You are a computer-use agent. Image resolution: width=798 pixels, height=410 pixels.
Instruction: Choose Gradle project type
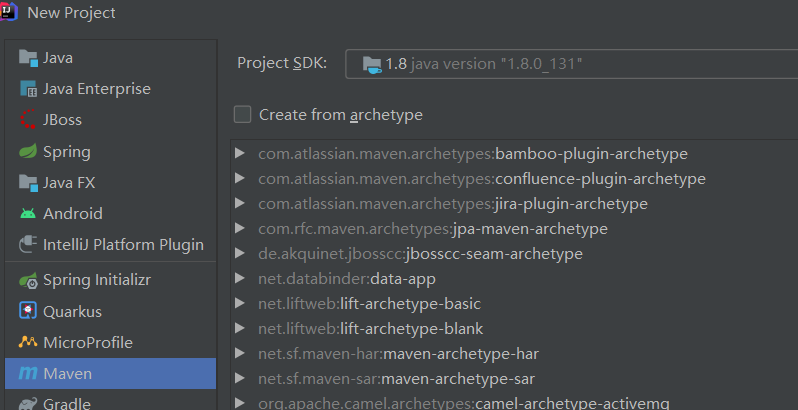[110, 401]
